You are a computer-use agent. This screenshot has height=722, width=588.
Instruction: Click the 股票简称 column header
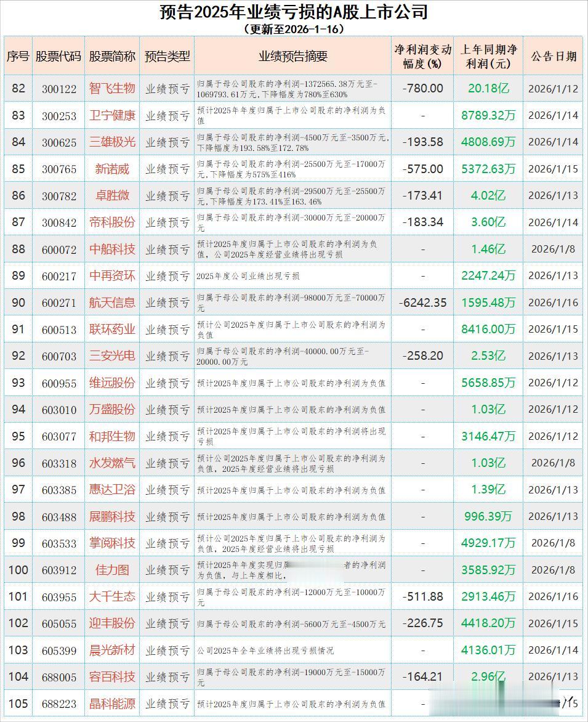(x=112, y=56)
